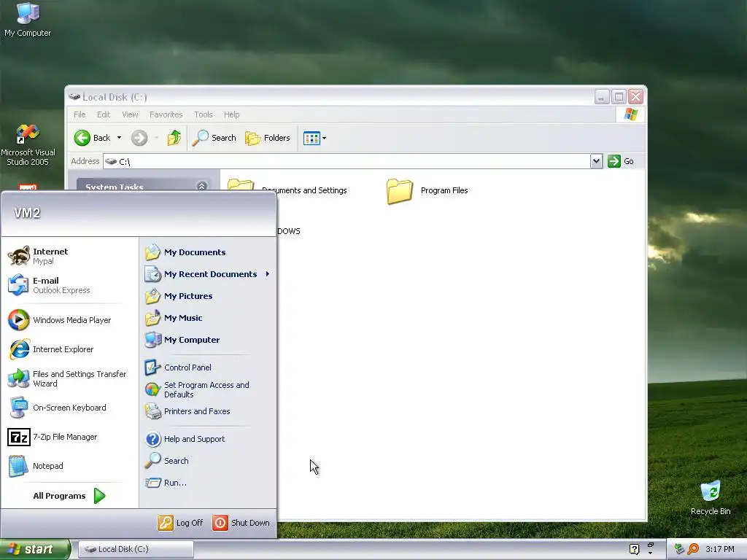Click the orange magnifier tray icon
The height and width of the screenshot is (560, 747).
(x=693, y=549)
